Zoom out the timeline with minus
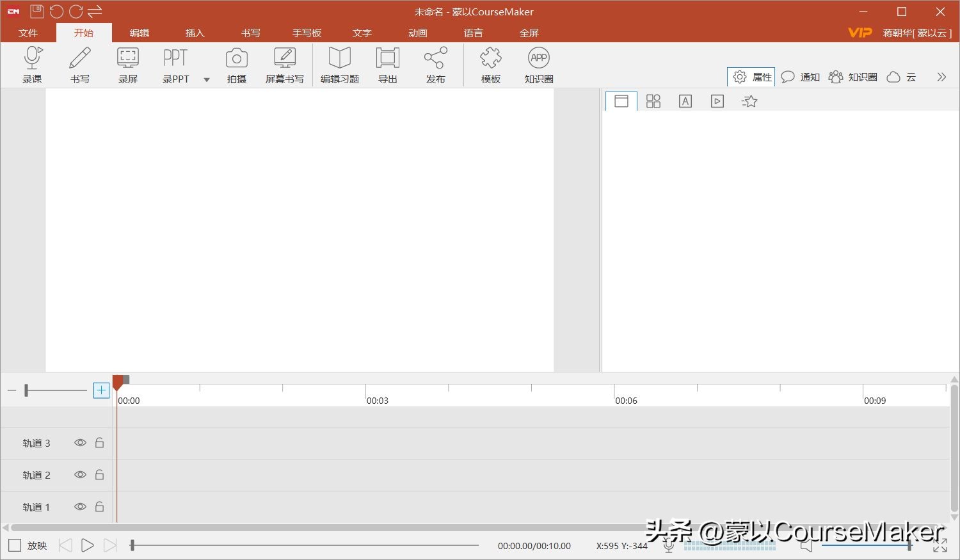 point(12,390)
